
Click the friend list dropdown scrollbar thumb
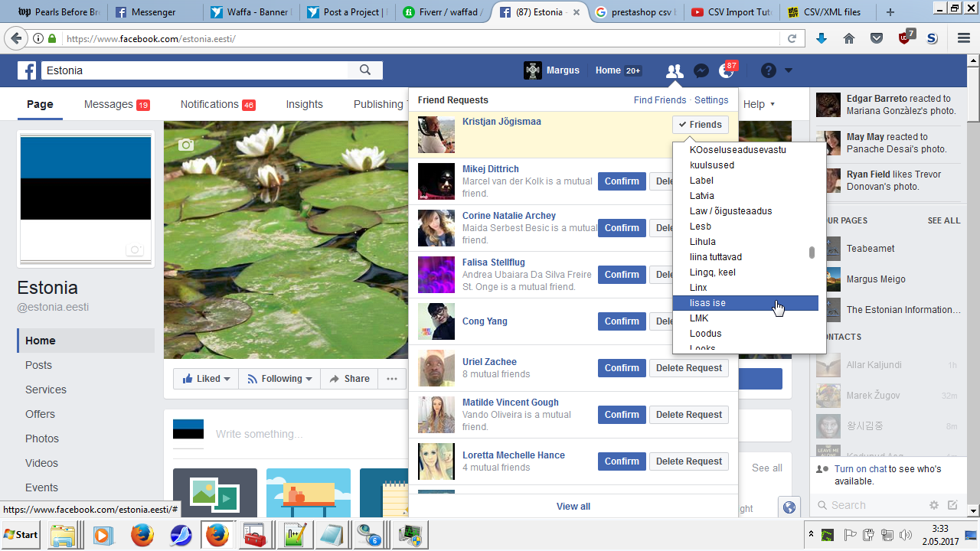pos(812,253)
